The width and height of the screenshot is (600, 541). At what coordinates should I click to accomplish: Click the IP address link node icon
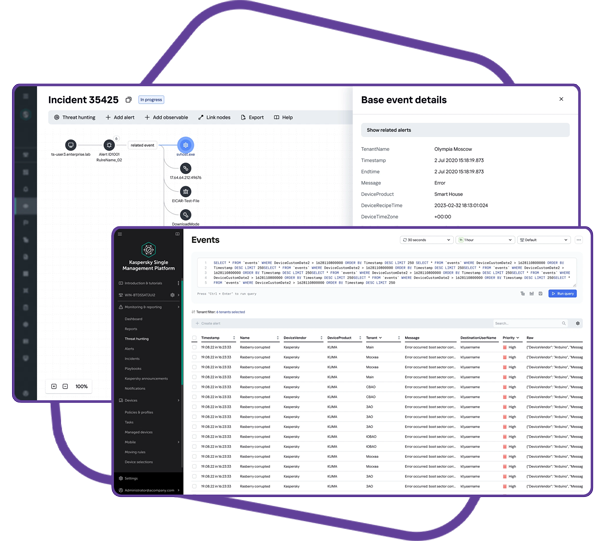pyautogui.click(x=185, y=168)
